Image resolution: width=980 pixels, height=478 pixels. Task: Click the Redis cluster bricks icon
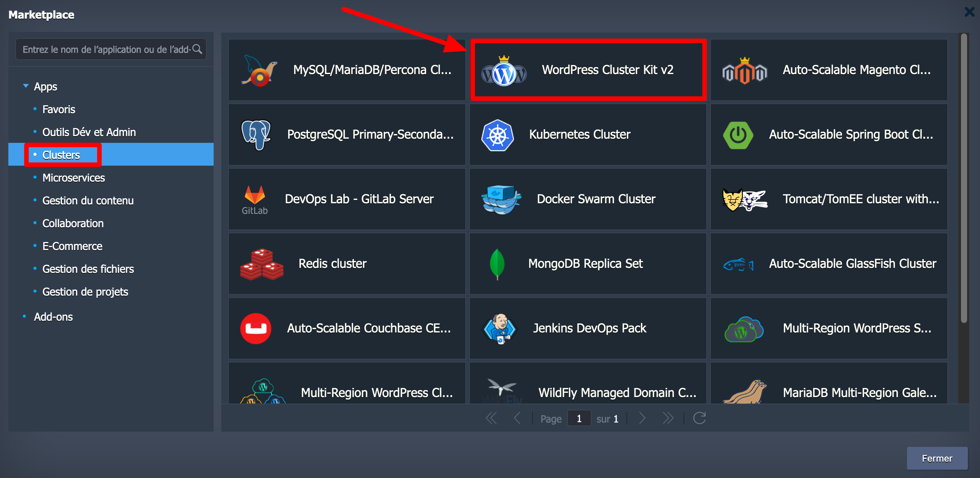click(x=262, y=264)
